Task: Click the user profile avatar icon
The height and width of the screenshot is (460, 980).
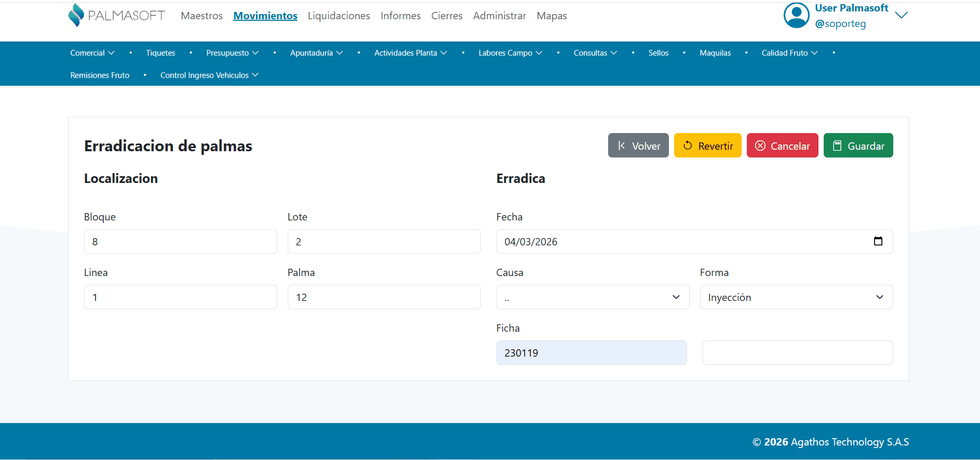Action: (796, 16)
